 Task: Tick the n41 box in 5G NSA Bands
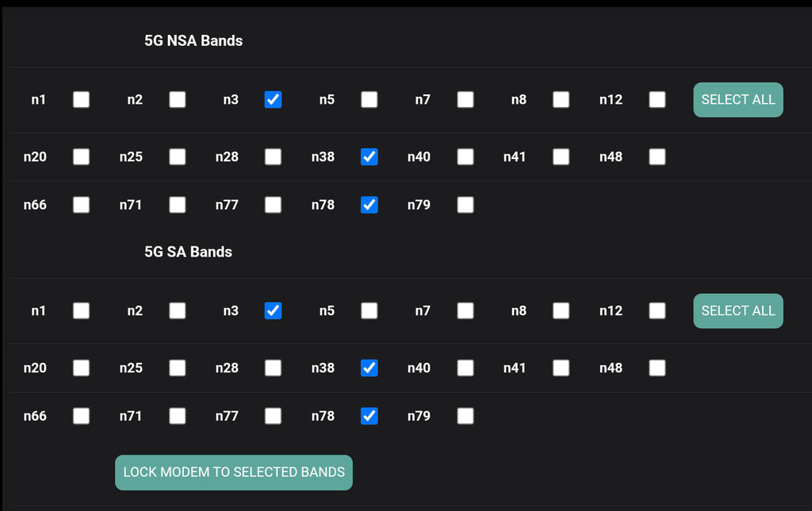coord(561,157)
